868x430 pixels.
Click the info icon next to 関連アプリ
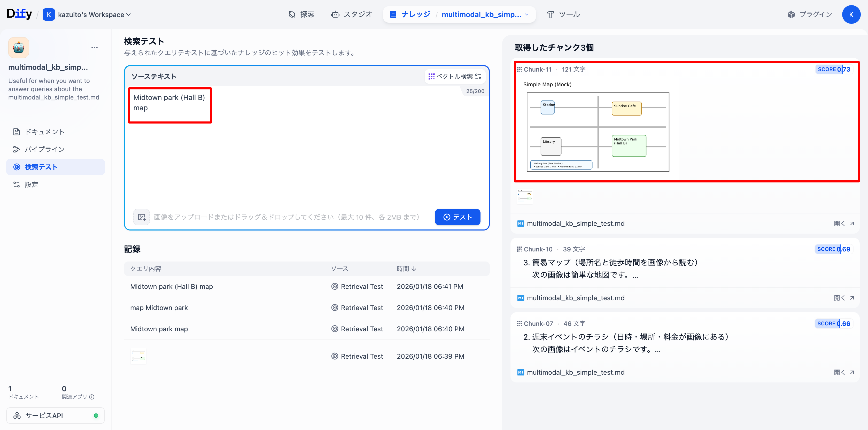[92, 397]
